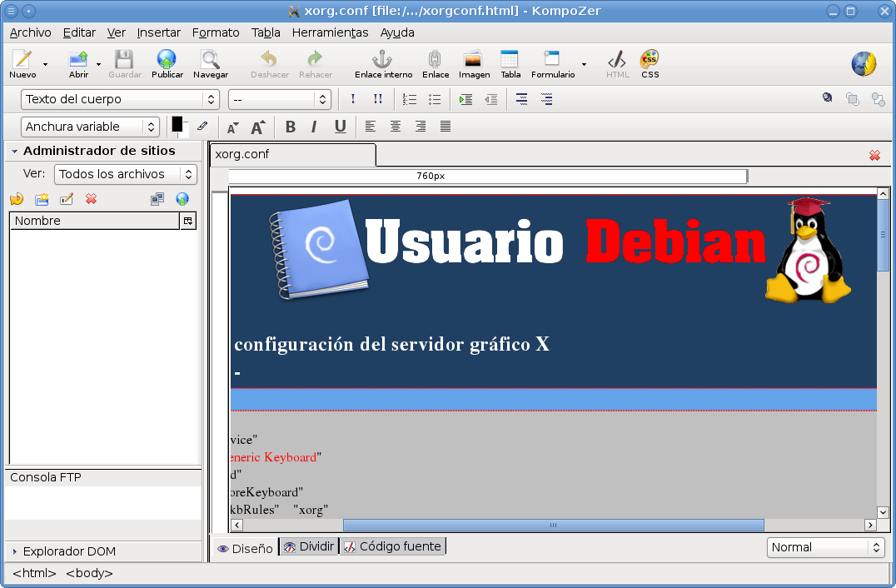This screenshot has height=588, width=896.
Task: Click the Publicar globe icon
Action: click(167, 59)
